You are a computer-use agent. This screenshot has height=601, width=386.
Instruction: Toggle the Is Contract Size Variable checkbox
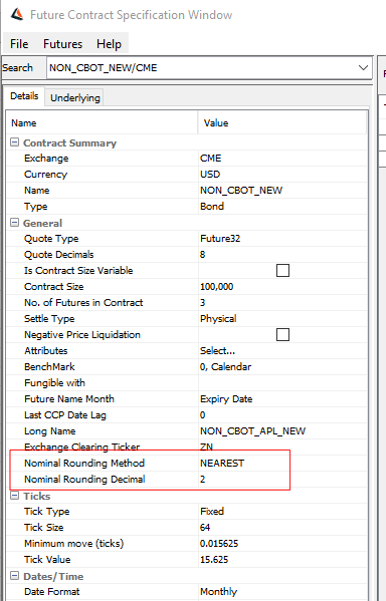pyautogui.click(x=283, y=271)
